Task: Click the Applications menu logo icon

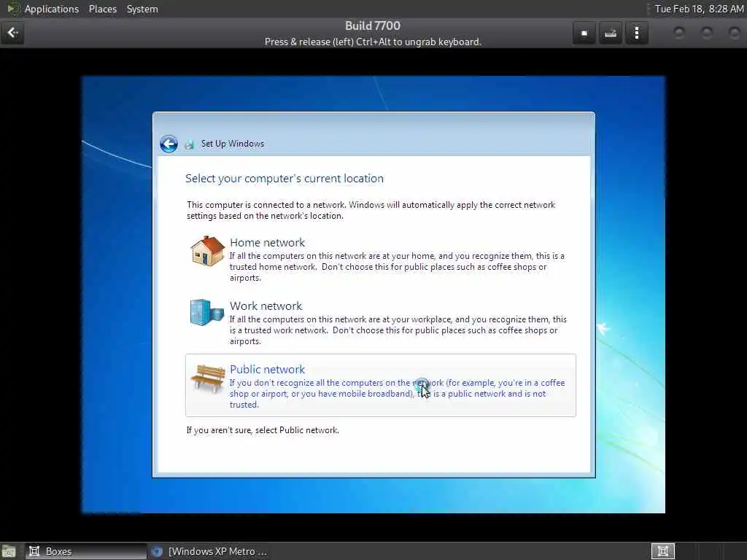Action: (12, 9)
